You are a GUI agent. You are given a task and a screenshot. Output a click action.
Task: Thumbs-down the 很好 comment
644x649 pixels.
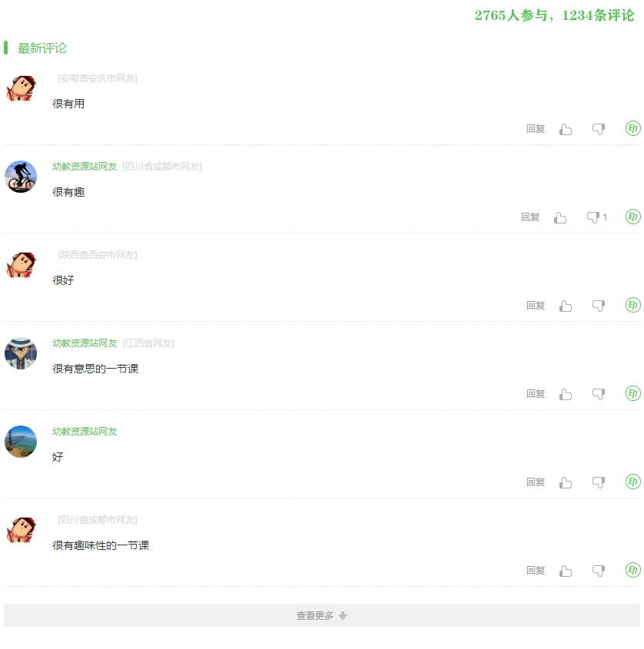point(599,306)
